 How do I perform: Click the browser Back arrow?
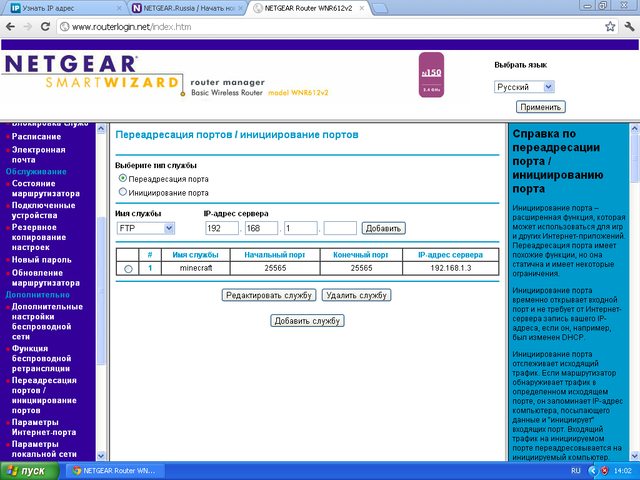pos(11,27)
